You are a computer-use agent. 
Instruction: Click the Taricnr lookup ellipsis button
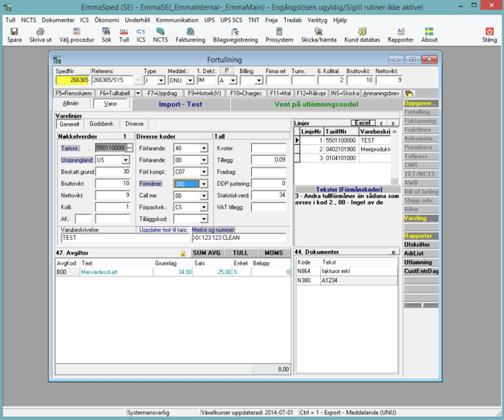[x=130, y=148]
